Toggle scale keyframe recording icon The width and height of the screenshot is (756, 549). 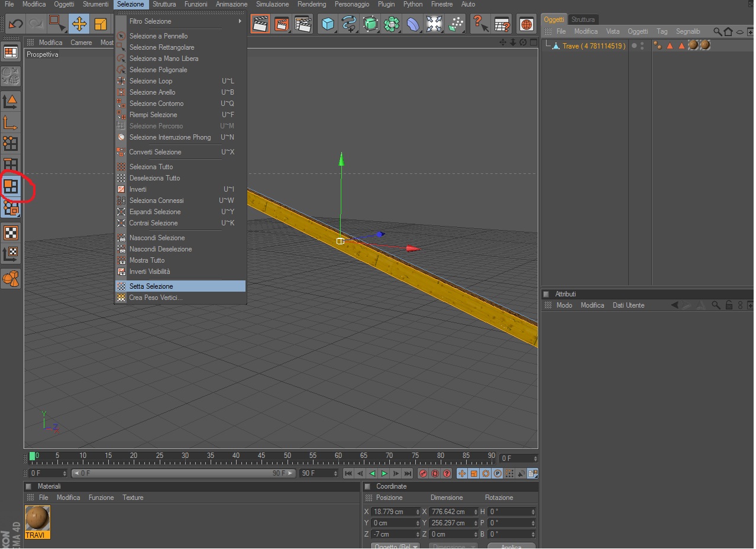[474, 473]
